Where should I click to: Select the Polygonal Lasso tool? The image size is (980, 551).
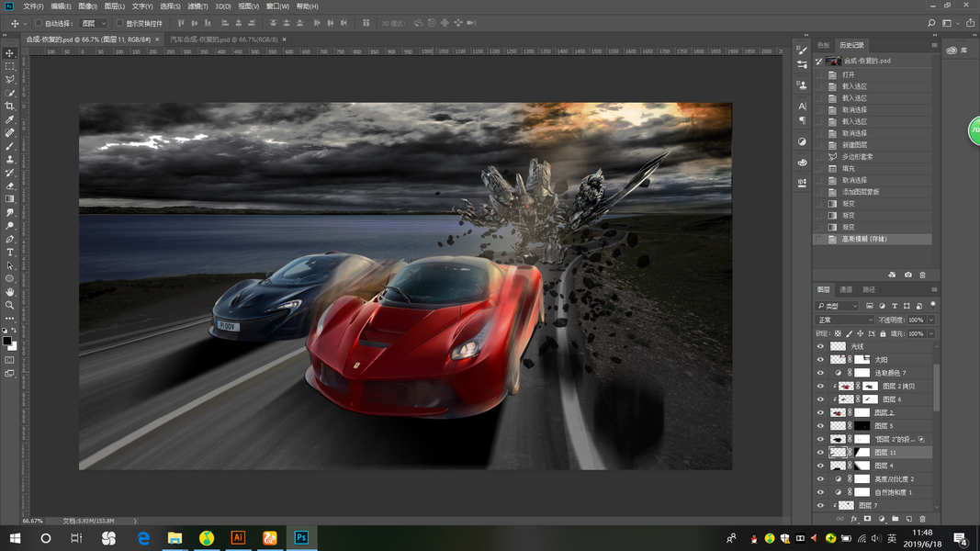pos(9,79)
